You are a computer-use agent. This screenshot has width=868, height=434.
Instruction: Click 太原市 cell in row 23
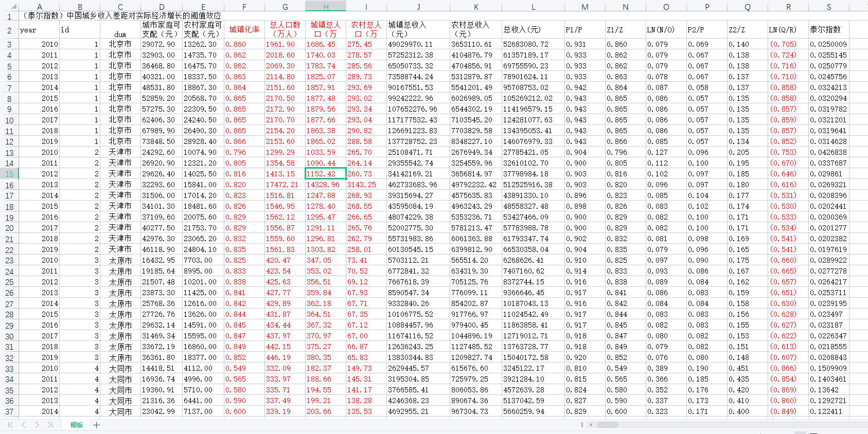click(x=120, y=260)
